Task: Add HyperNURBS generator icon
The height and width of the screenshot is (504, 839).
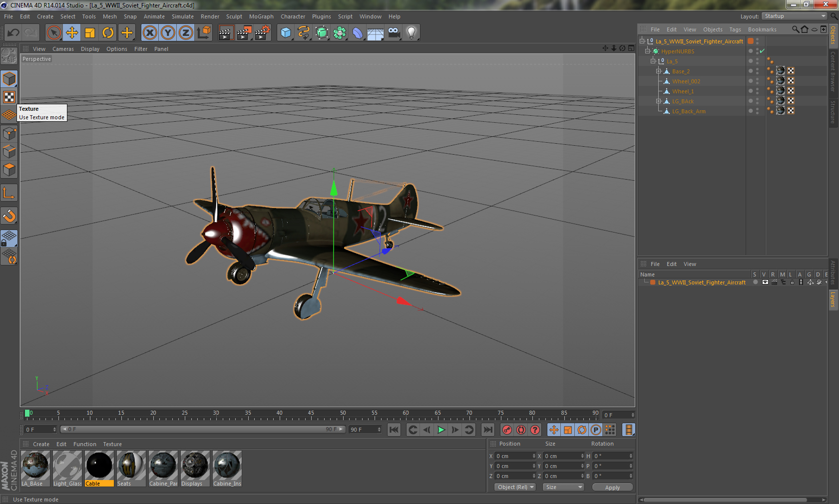Action: point(322,33)
